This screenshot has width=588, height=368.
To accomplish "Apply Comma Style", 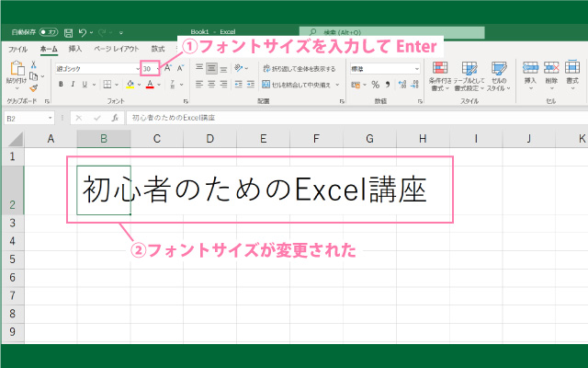I will click(x=388, y=85).
